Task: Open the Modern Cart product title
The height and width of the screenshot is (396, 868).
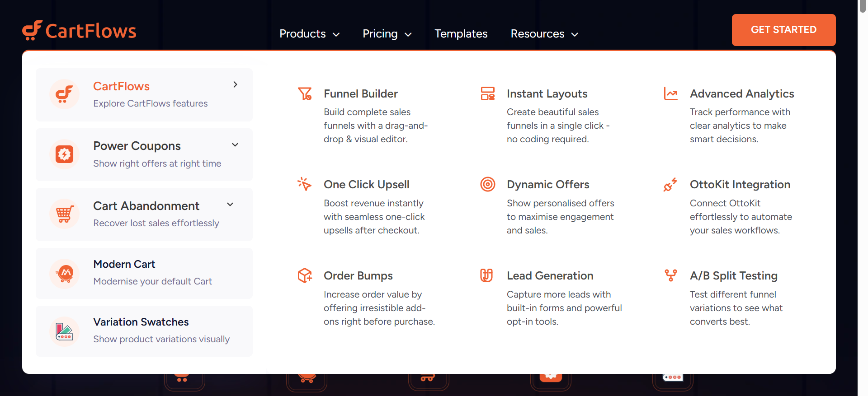Action: pyautogui.click(x=124, y=264)
